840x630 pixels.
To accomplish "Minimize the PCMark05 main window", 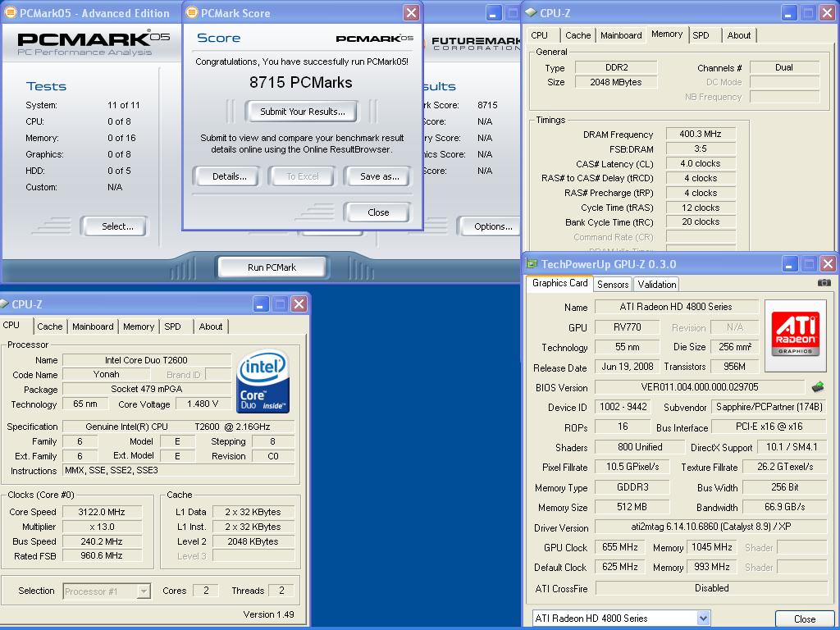I will [x=493, y=13].
